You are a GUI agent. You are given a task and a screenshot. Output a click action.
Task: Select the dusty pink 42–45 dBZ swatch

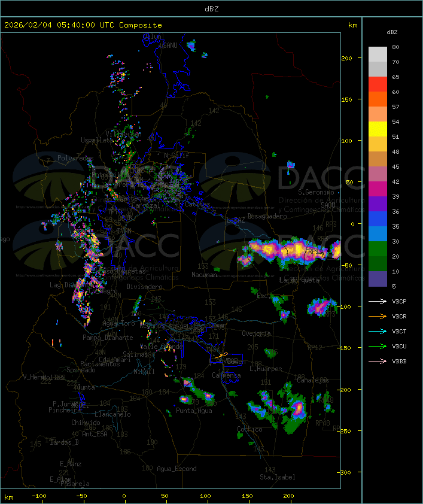(x=378, y=174)
